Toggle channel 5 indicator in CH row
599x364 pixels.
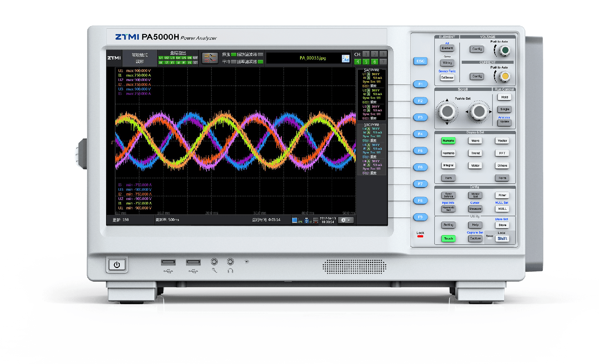point(366,62)
